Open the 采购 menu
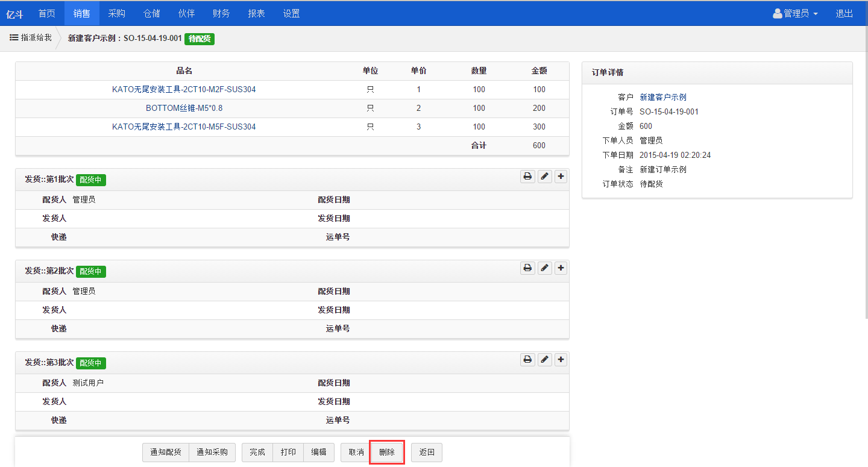This screenshot has height=467, width=868. pos(116,13)
